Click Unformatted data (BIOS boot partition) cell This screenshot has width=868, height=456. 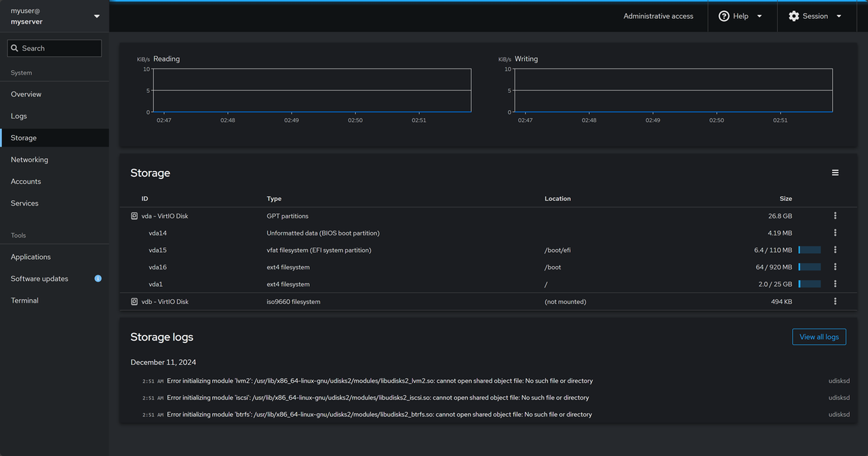pyautogui.click(x=323, y=233)
